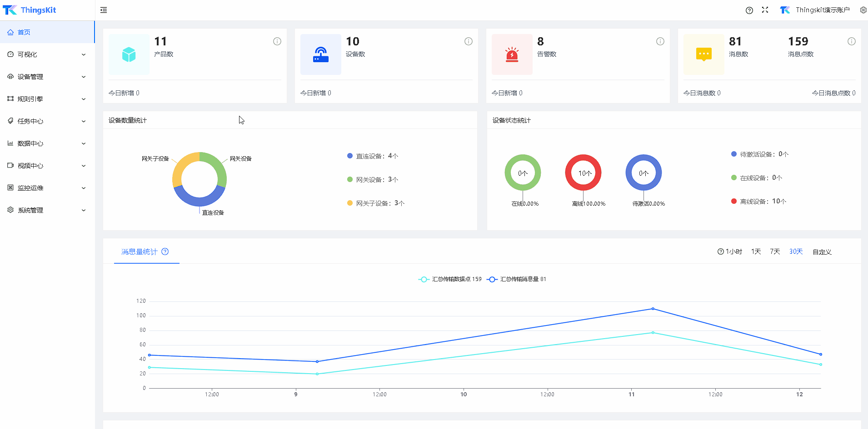Choose 自定义 time range option
Screen dimensions: 868x429
[822, 252]
